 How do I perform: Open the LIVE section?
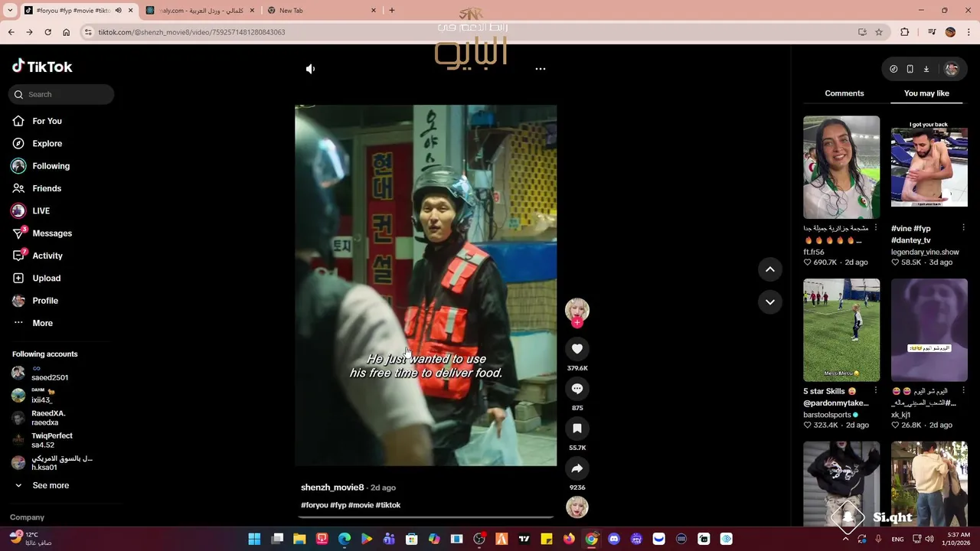[x=41, y=210]
